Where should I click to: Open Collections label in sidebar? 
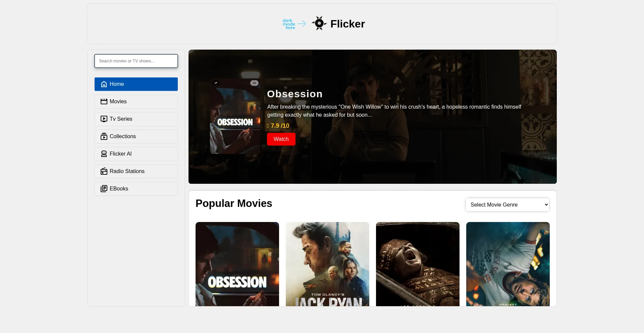[123, 136]
